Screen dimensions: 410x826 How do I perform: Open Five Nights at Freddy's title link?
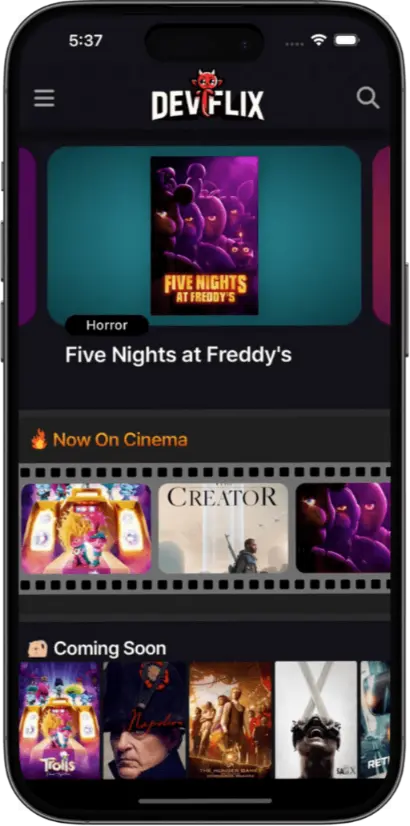point(178,355)
